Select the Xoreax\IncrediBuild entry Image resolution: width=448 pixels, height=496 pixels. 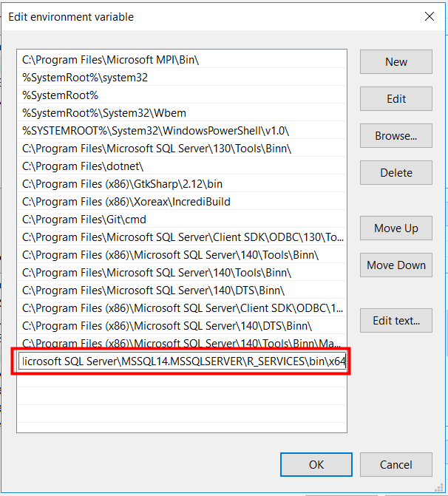click(x=182, y=201)
